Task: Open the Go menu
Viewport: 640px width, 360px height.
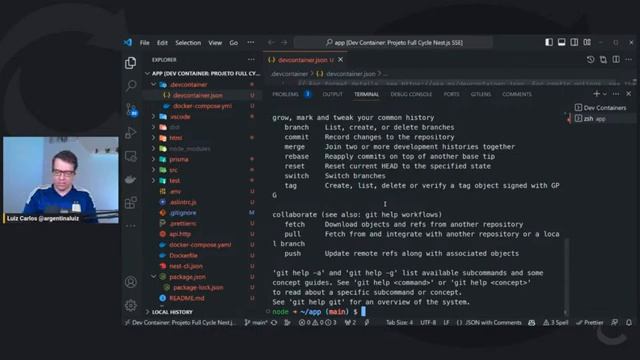Action: click(x=233, y=42)
